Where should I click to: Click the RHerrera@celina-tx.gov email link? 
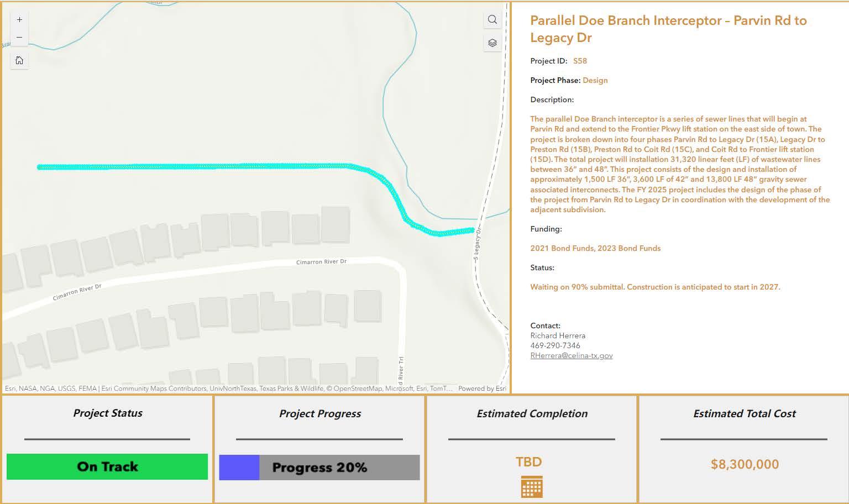coord(571,356)
